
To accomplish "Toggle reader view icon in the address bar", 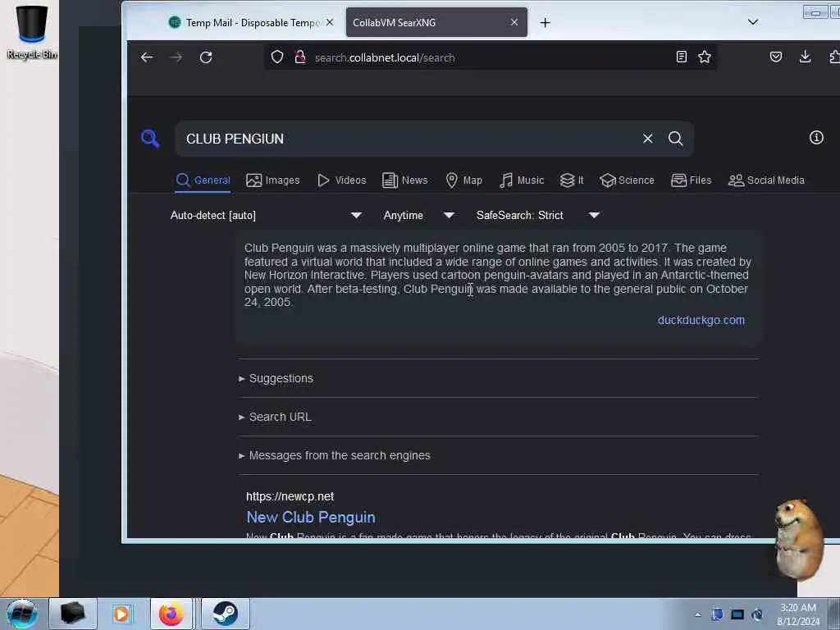I will click(682, 57).
